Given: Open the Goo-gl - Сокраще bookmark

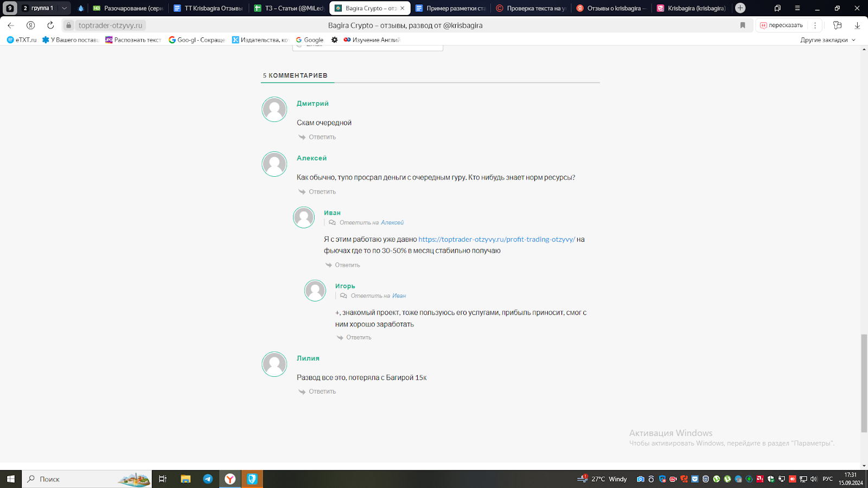Looking at the screenshot, I should [x=196, y=40].
